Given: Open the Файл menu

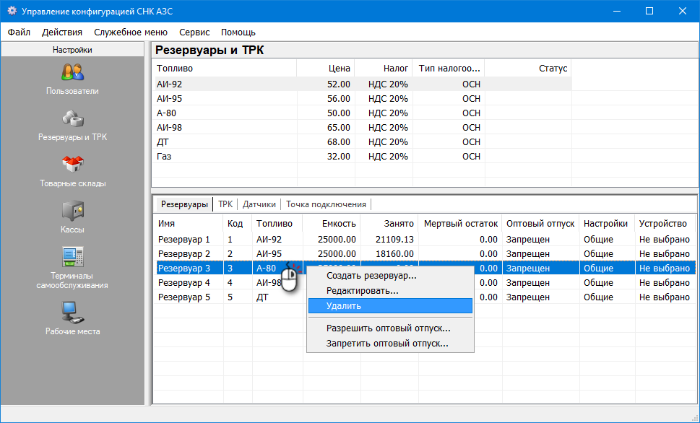Looking at the screenshot, I should tap(19, 32).
